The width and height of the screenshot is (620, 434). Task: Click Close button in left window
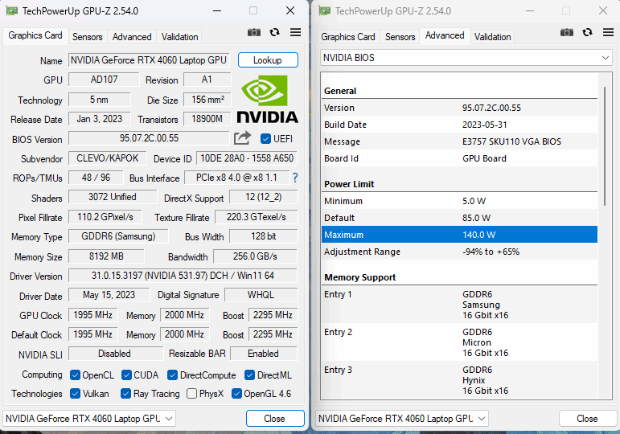pyautogui.click(x=275, y=419)
